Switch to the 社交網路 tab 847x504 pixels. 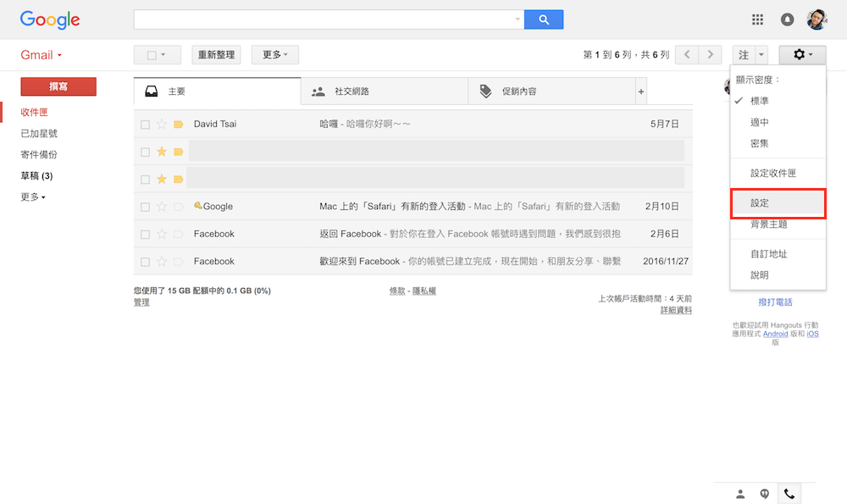point(352,91)
